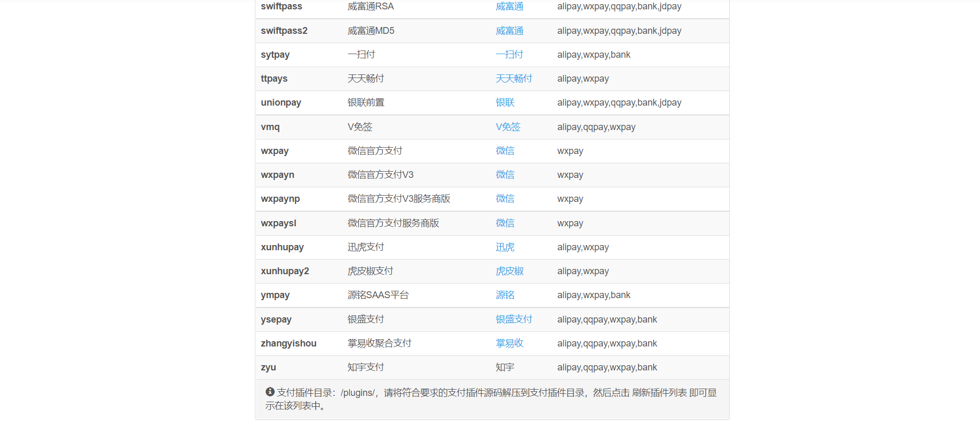Click the 知宇支付 description

click(x=366, y=367)
